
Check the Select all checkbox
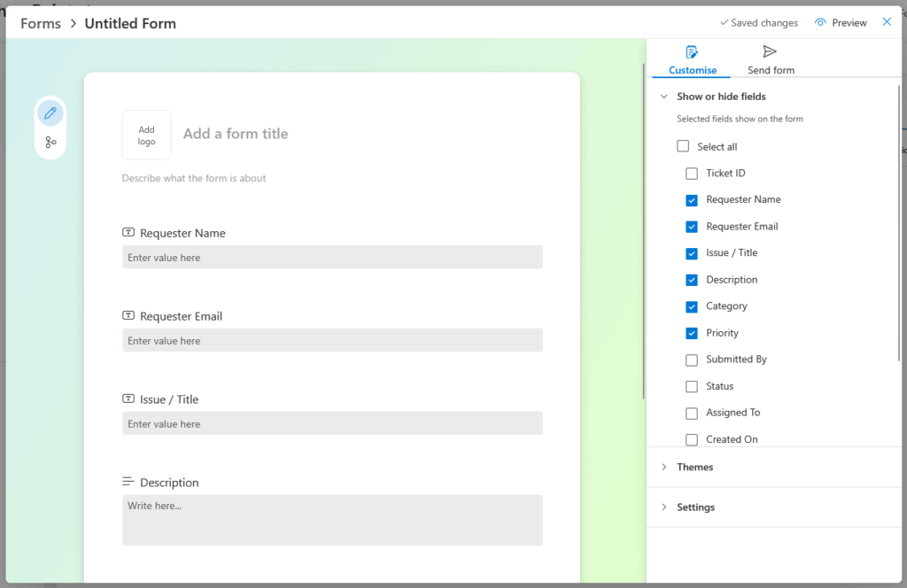tap(683, 146)
